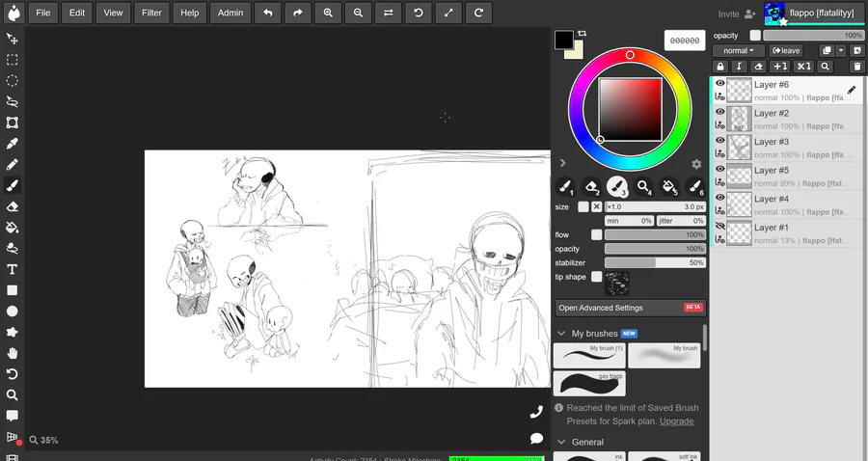The width and height of the screenshot is (868, 461).
Task: Open the new layer options dropdown arrow
Action: click(x=841, y=50)
